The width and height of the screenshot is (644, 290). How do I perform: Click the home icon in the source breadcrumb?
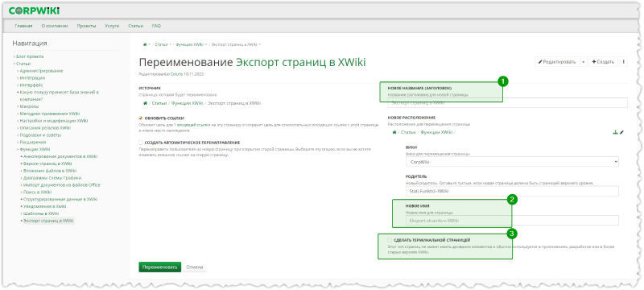pos(146,103)
